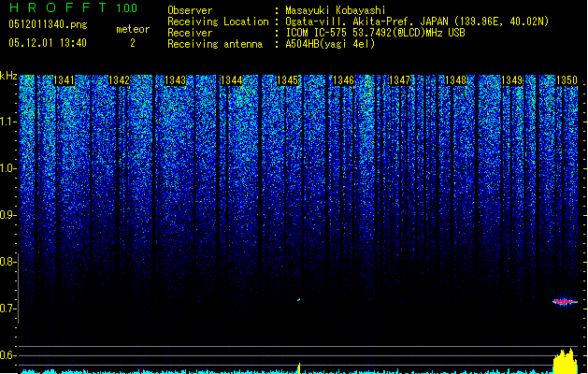Click the yellow power peak under 1350
Viewport: 588px width, 374px height.
point(566,362)
